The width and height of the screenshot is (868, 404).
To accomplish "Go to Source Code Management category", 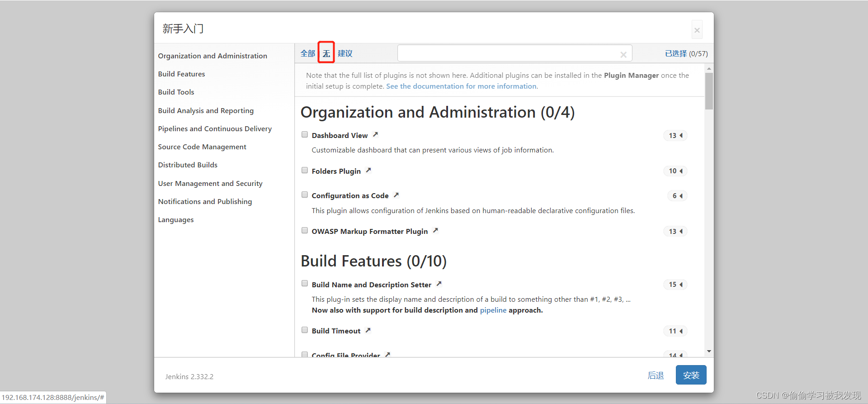I will [202, 147].
